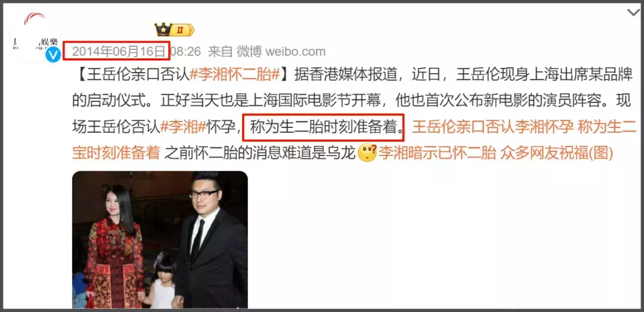The image size is (644, 312).
Task: Click the blue verified V badge
Action: tap(54, 54)
